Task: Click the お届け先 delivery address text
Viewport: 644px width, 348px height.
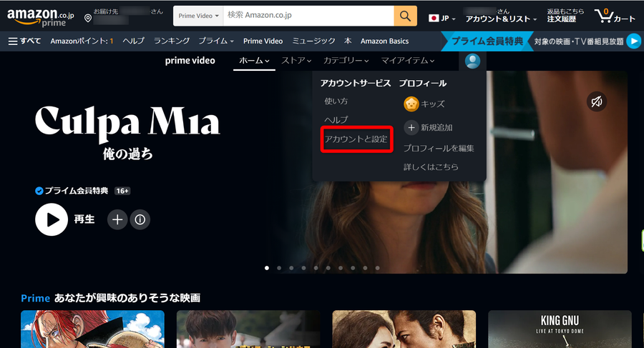Action: 106,11
